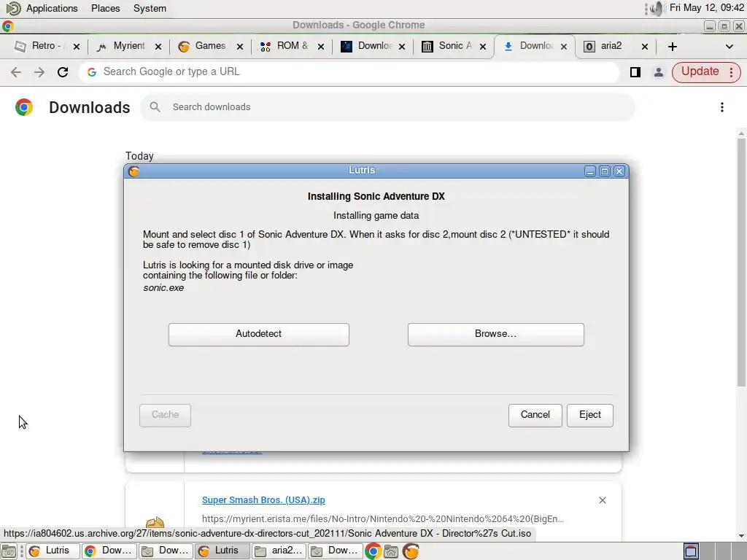The height and width of the screenshot is (560, 747).
Task: Click the magnifier icon in Search downloads
Action: (x=155, y=107)
